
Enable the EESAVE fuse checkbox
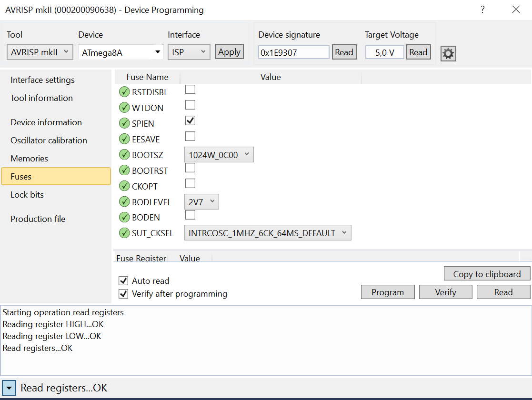pos(190,136)
